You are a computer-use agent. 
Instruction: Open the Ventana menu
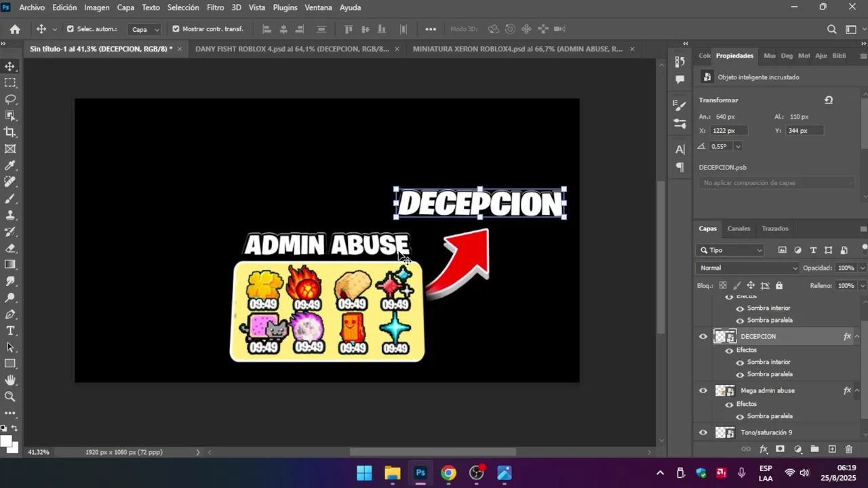[318, 7]
